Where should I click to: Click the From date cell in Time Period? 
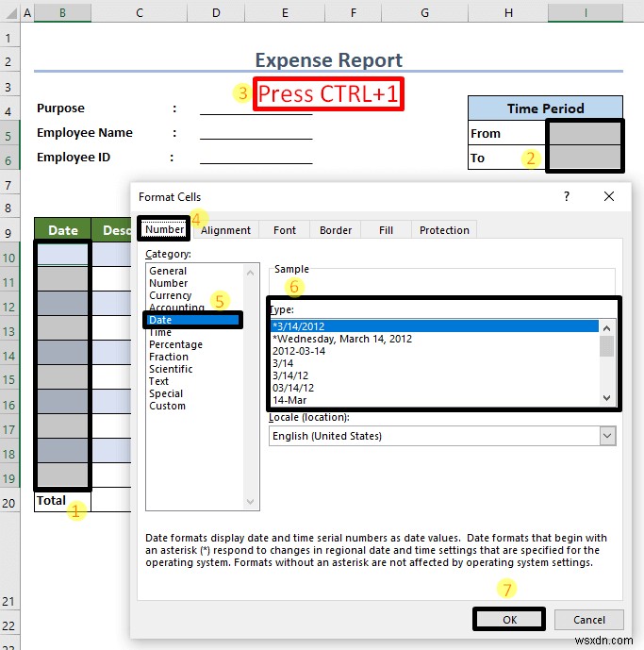(x=585, y=133)
